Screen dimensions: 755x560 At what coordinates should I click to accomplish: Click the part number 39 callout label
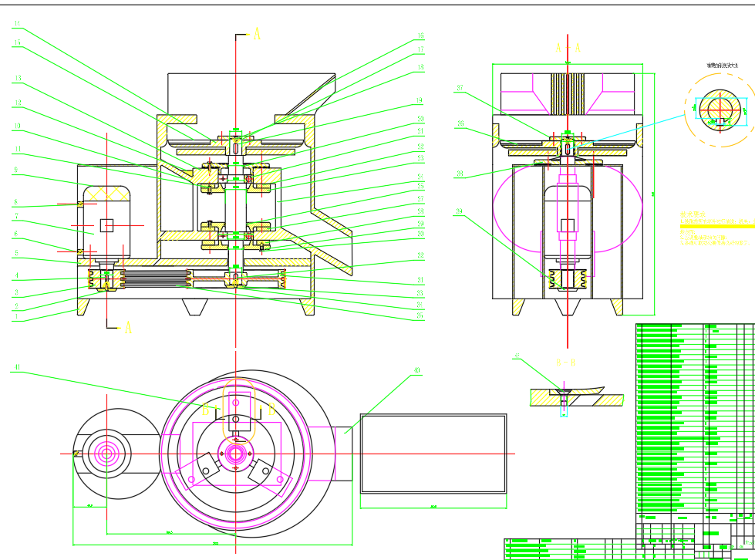pos(459,211)
